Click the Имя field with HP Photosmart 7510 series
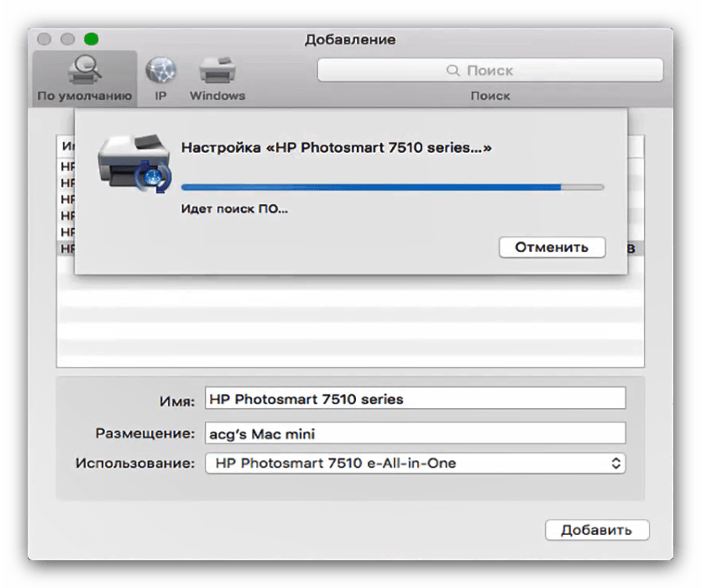The width and height of the screenshot is (701, 588). click(415, 399)
